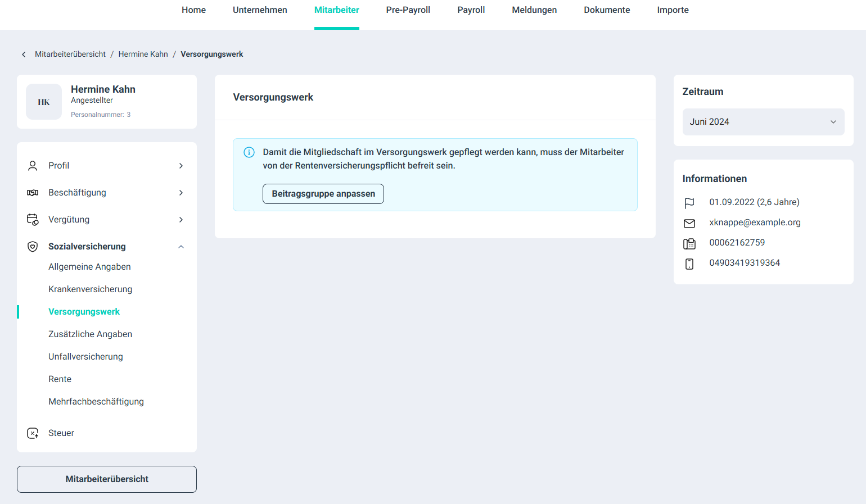Image resolution: width=866 pixels, height=504 pixels.
Task: Click the mobile number 04903419319364
Action: click(745, 263)
